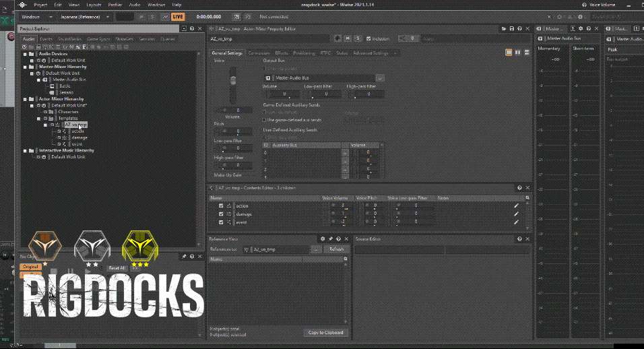Toggle the Inclusion checkbox
The height and width of the screenshot is (349, 644).
pos(368,38)
